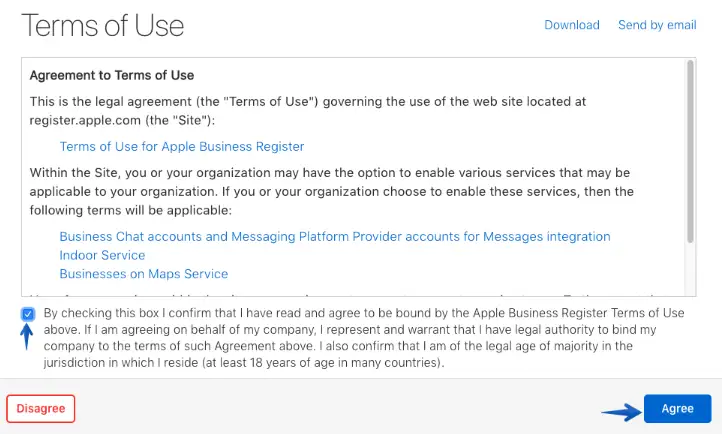Open the Indoor Service terms link
Image resolution: width=722 pixels, height=434 pixels.
pyautogui.click(x=102, y=255)
